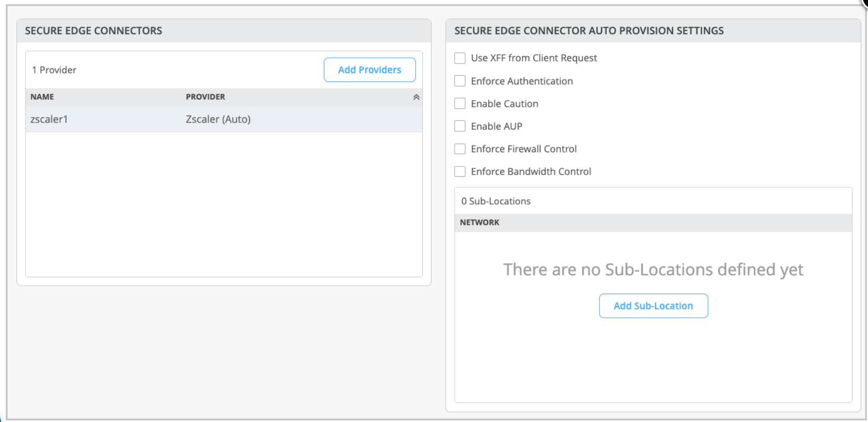Toggle the Enforce Firewall Control checkbox
This screenshot has height=422, width=868.
coord(460,149)
